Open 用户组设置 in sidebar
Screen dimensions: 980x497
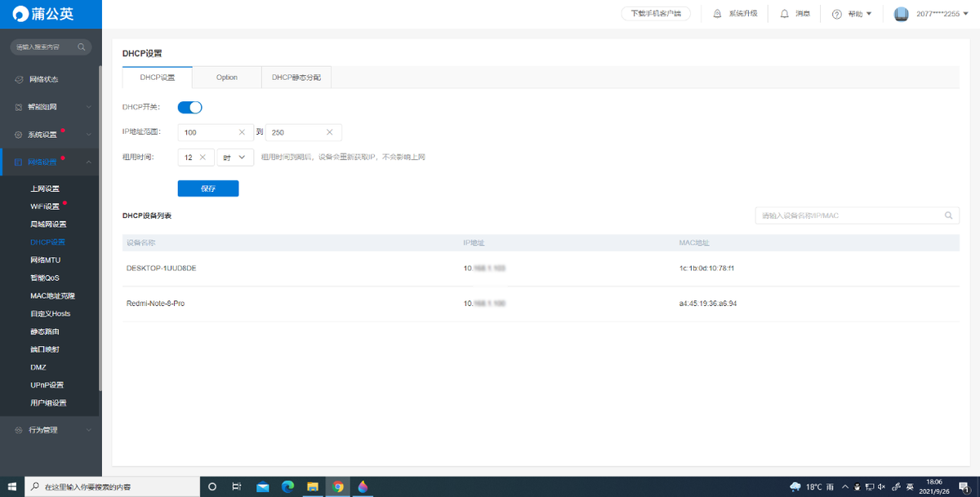pyautogui.click(x=48, y=403)
